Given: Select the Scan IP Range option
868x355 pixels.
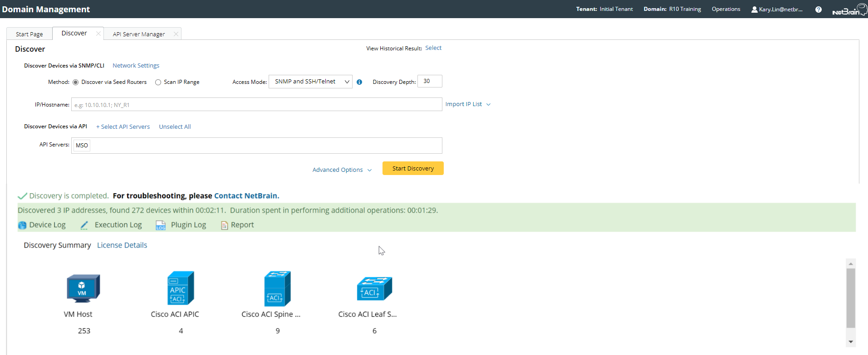Looking at the screenshot, I should pyautogui.click(x=158, y=82).
